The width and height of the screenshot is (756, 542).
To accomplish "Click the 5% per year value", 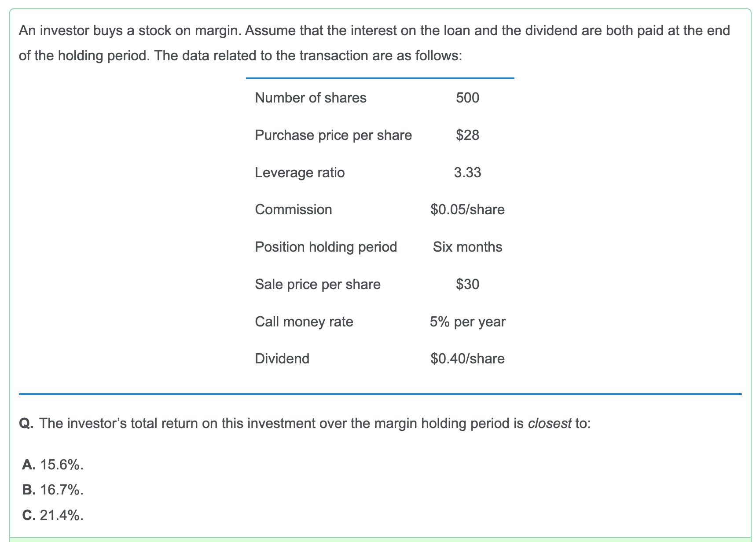I will pos(467,321).
